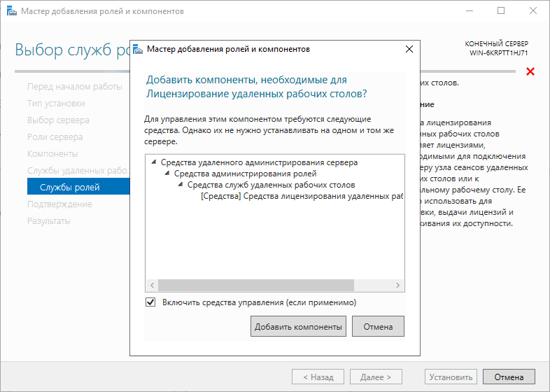Viewport: 550px width, 392px height.
Task: Collapse 'Средства администрирования ролей' node
Action: [167, 174]
